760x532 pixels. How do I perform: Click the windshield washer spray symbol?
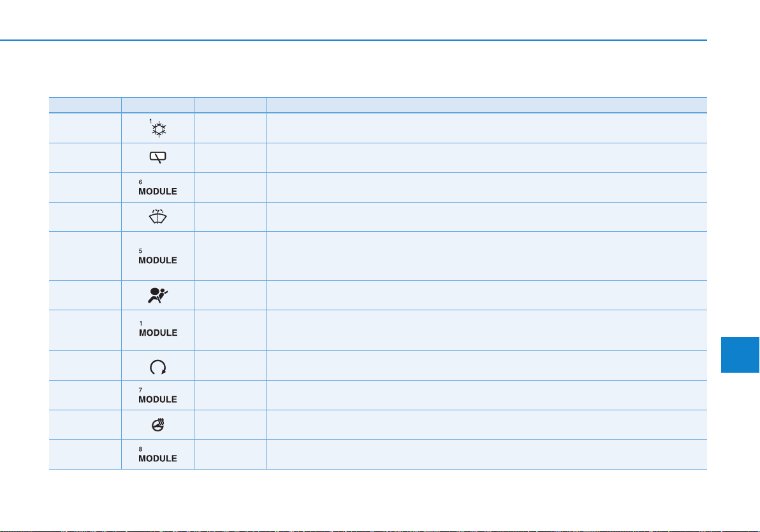point(158,217)
